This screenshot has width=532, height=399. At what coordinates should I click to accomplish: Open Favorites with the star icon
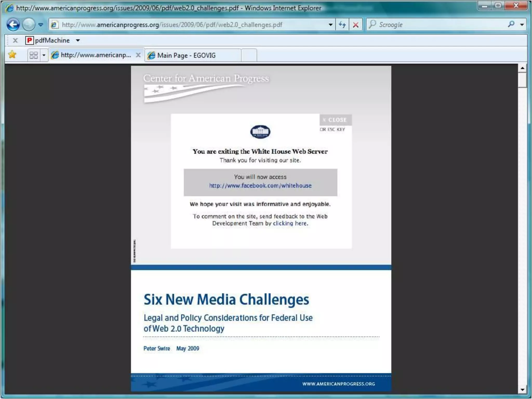click(x=12, y=55)
